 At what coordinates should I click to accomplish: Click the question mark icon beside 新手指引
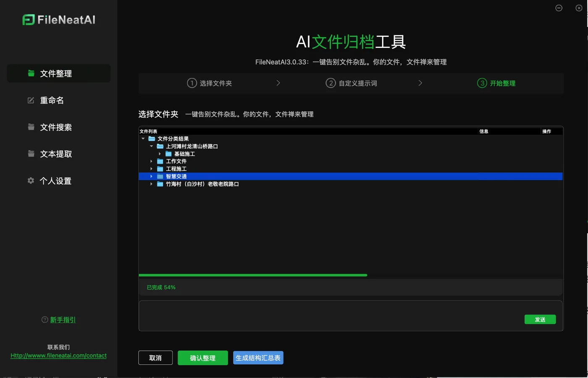click(45, 320)
